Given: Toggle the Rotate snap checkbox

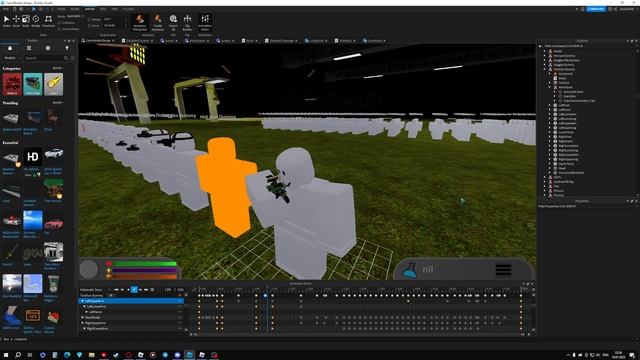Looking at the screenshot, I should (x=89, y=19).
